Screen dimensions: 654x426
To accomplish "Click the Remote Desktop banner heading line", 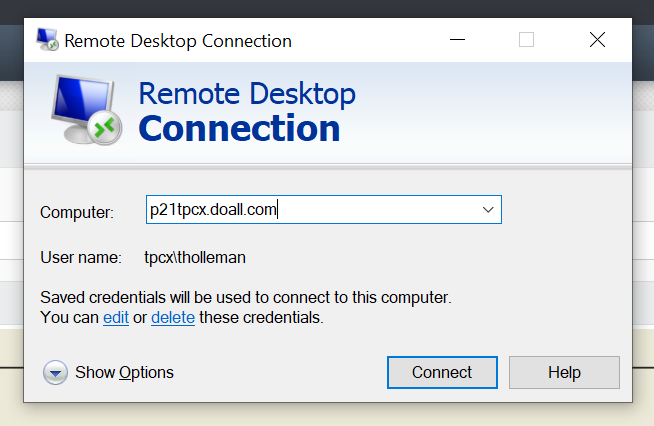I will click(x=246, y=94).
